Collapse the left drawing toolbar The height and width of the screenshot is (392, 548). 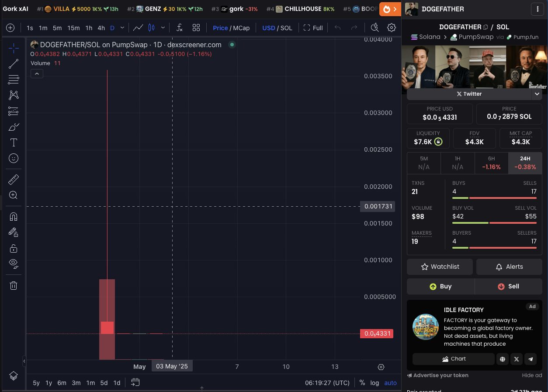pos(24,361)
